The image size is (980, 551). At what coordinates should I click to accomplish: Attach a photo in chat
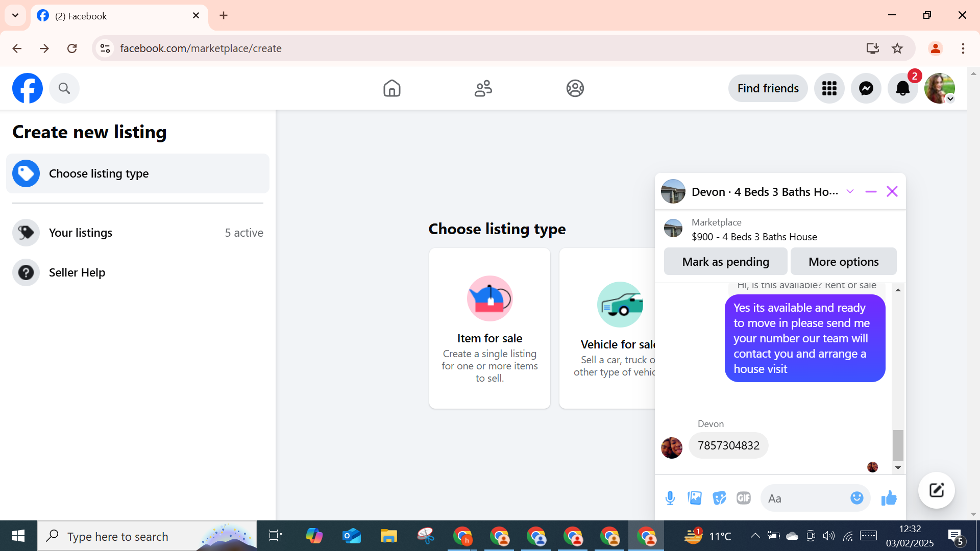tap(695, 498)
